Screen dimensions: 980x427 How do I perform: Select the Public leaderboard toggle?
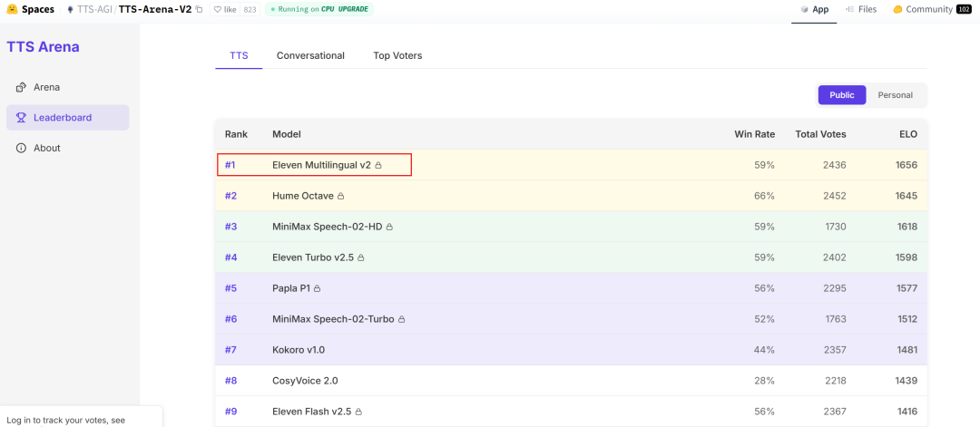(842, 95)
